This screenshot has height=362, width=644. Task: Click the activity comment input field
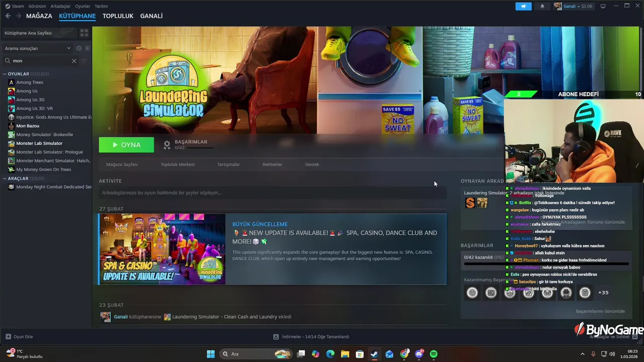coord(273,193)
